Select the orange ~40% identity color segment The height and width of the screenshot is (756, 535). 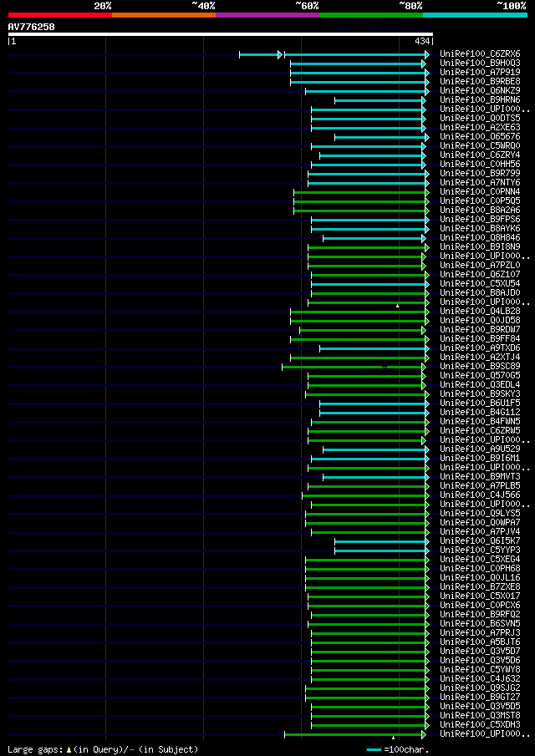point(164,15)
